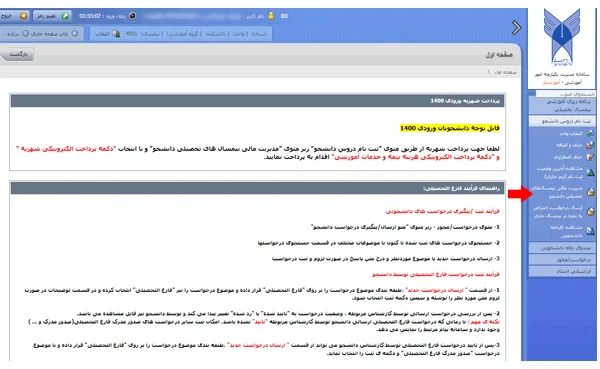Screen dimensions: 600x369
Task: Click the دانشکده label in filter bar
Action: tap(215, 34)
